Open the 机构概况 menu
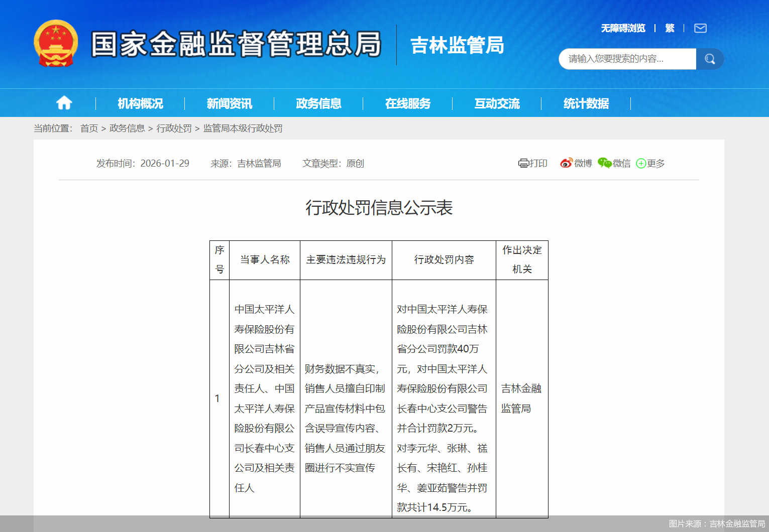The height and width of the screenshot is (532, 769). point(140,103)
